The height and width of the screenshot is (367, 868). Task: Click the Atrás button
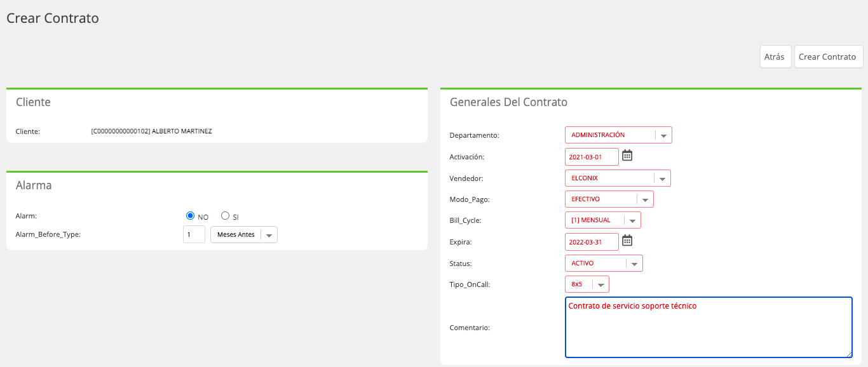click(775, 57)
